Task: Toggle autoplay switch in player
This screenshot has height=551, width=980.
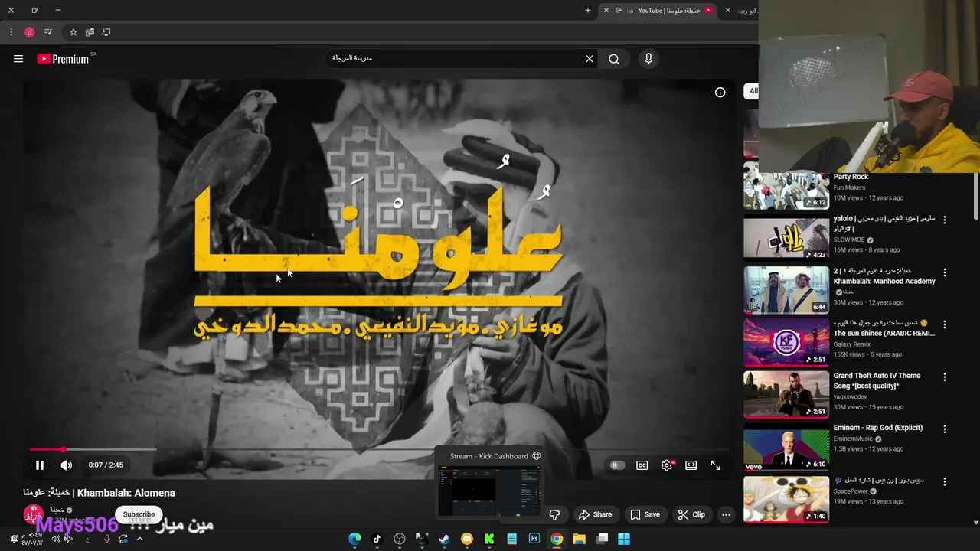Action: click(x=617, y=465)
